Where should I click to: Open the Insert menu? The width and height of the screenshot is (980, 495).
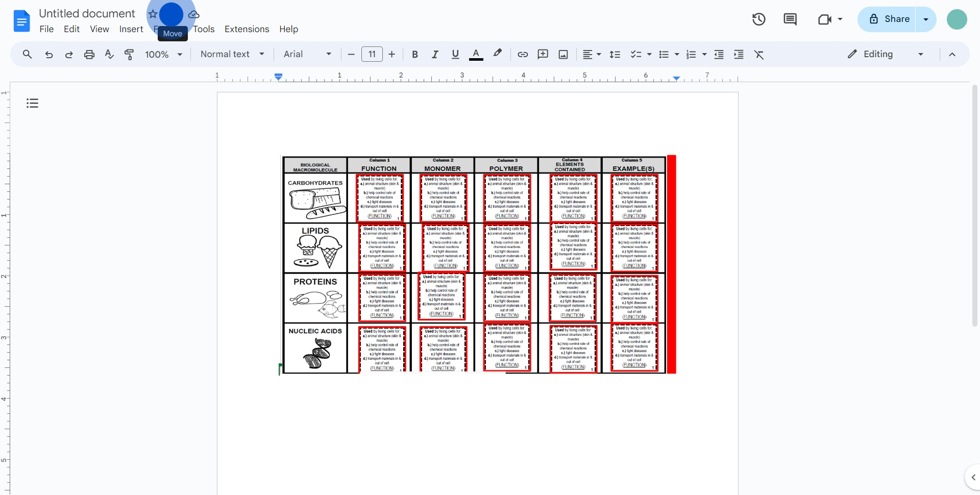[x=131, y=29]
